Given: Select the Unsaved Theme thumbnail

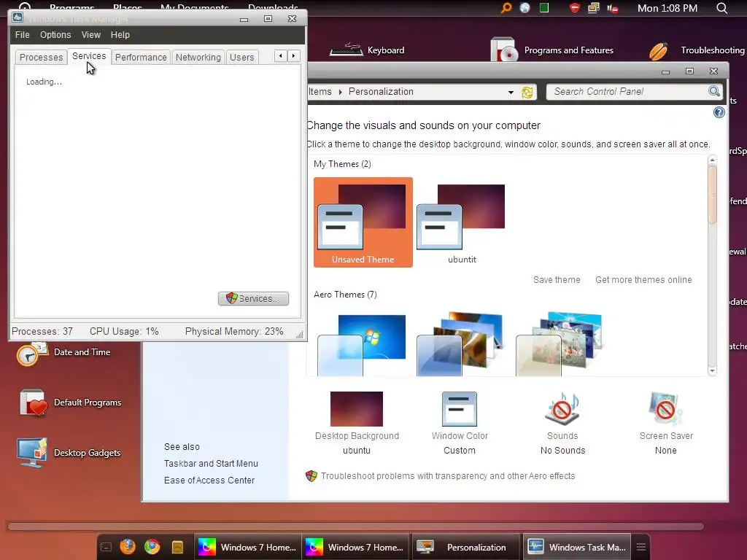Looking at the screenshot, I should (363, 222).
